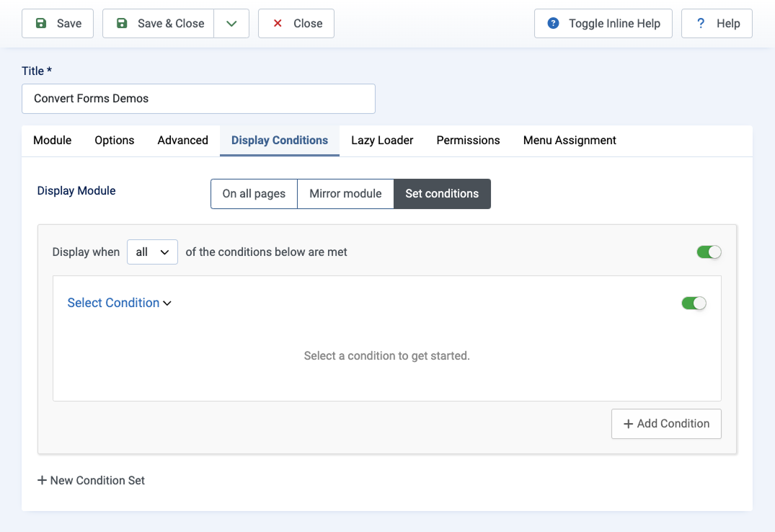Select Set conditions option
Image resolution: width=775 pixels, height=532 pixels.
[x=442, y=194]
